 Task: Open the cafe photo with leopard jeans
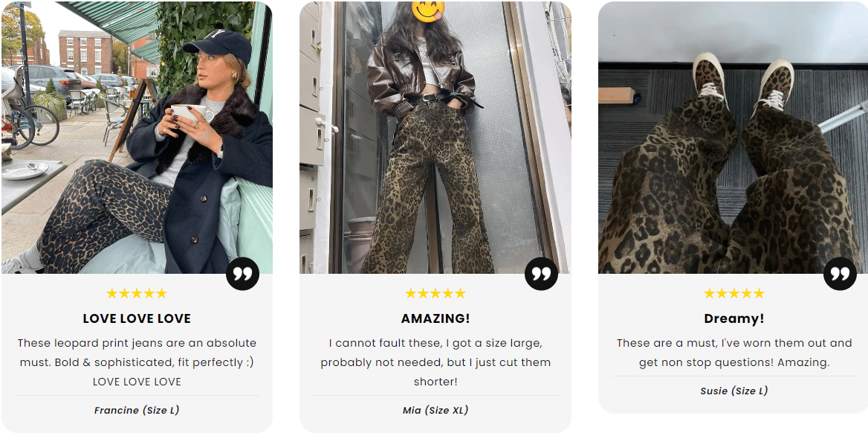137,138
